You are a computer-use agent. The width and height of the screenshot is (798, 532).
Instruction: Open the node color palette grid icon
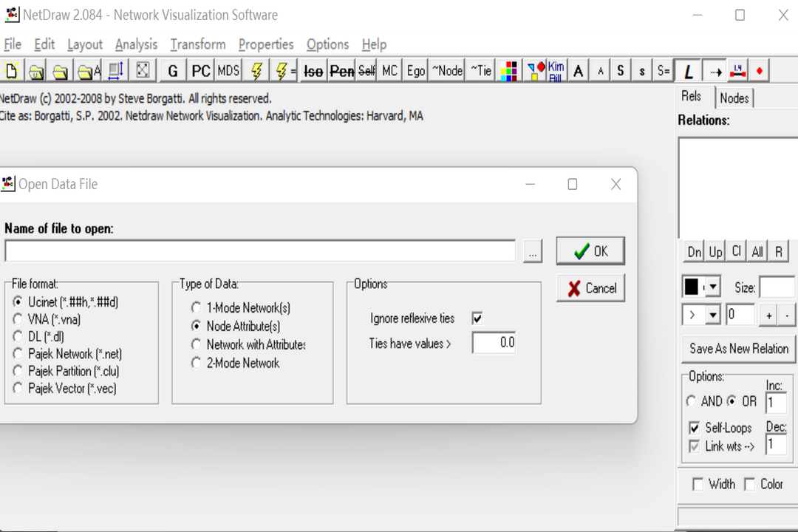tap(509, 71)
